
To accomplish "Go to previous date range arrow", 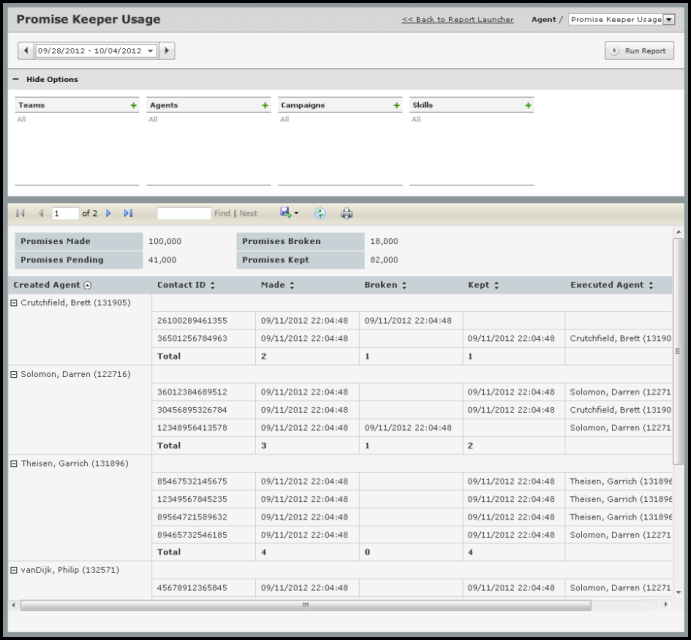I will pyautogui.click(x=25, y=50).
